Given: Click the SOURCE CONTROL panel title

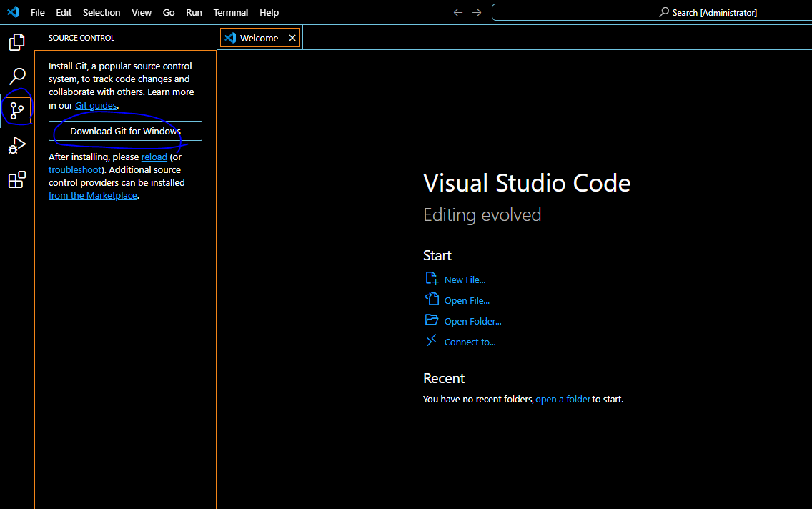Looking at the screenshot, I should (x=81, y=38).
